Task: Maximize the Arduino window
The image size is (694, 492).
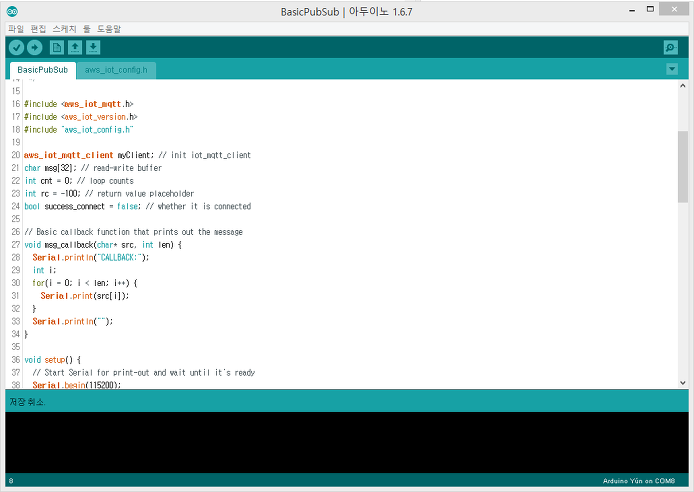Action: [650, 9]
